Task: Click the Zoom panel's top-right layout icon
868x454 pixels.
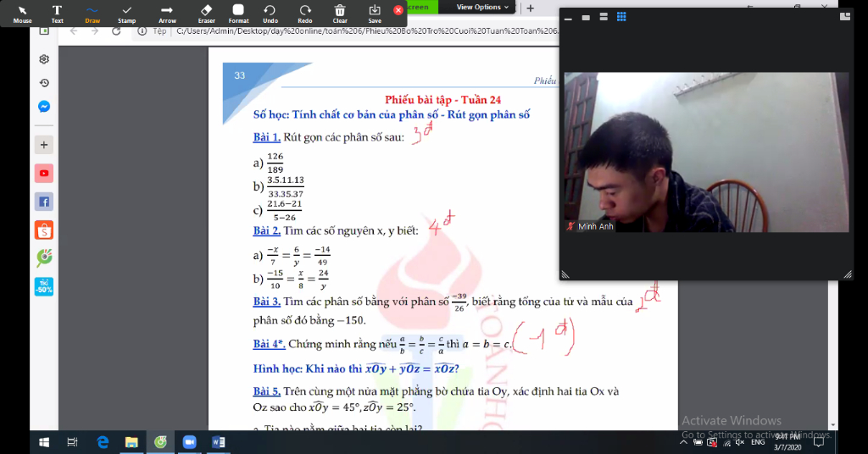Action: tap(845, 17)
